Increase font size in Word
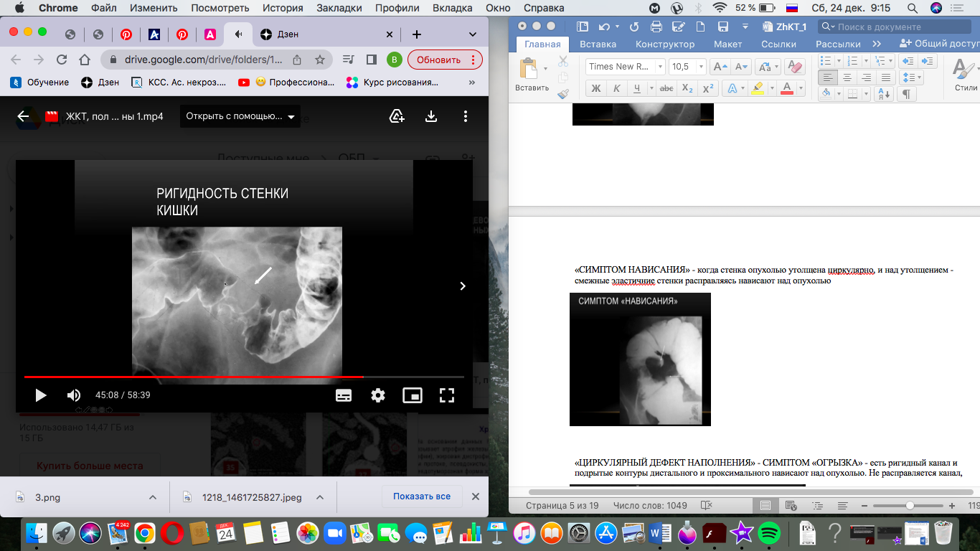This screenshot has height=551, width=980. [720, 67]
